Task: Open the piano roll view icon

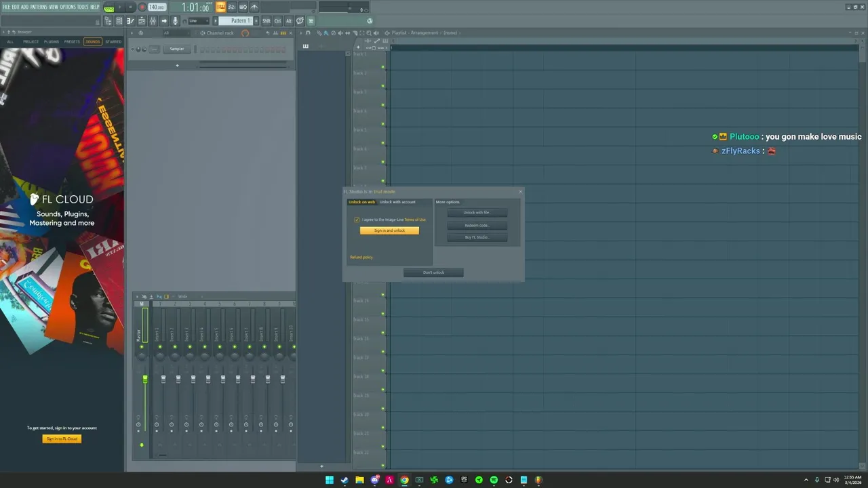Action: tap(130, 21)
